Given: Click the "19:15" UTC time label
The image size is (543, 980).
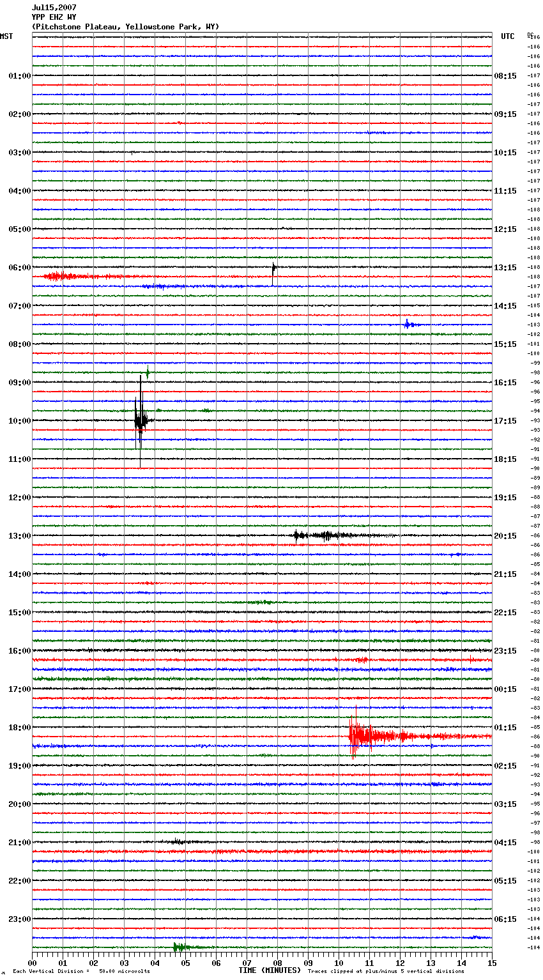Looking at the screenshot, I should [x=505, y=498].
